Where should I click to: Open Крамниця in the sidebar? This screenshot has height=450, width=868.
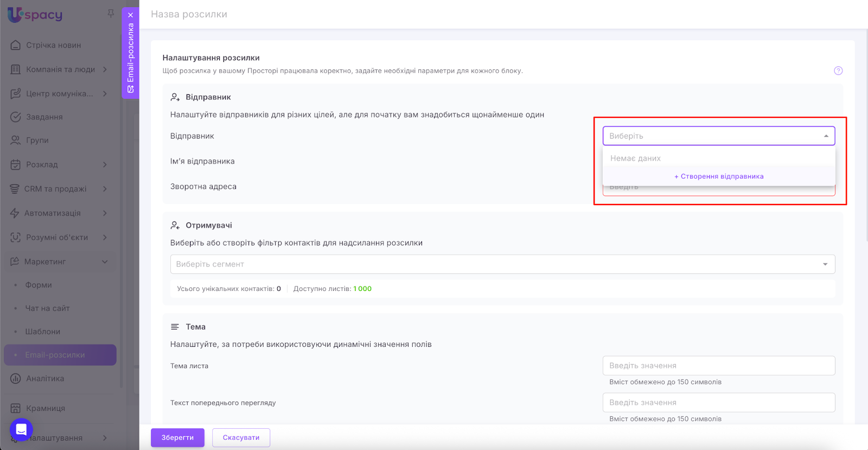coord(45,408)
